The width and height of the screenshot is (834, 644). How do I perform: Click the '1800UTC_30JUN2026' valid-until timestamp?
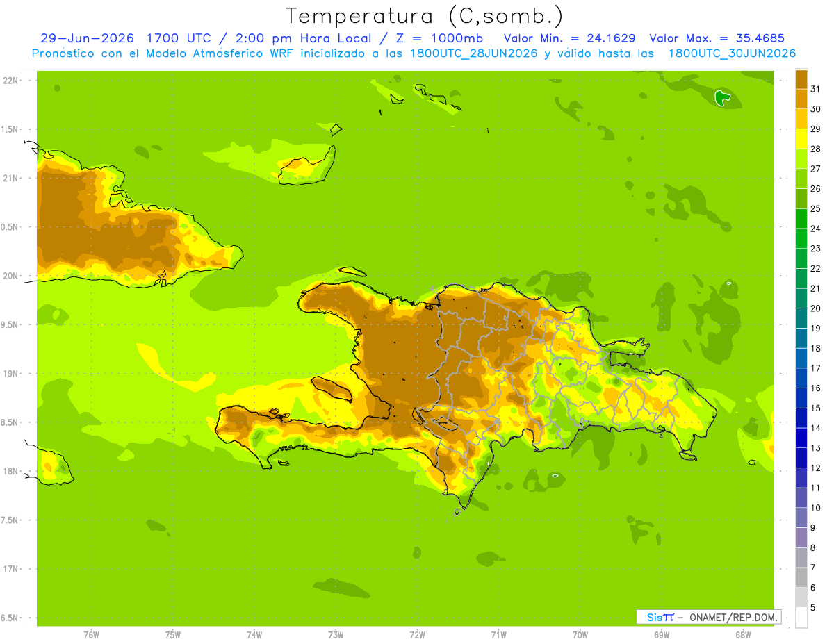(x=732, y=53)
